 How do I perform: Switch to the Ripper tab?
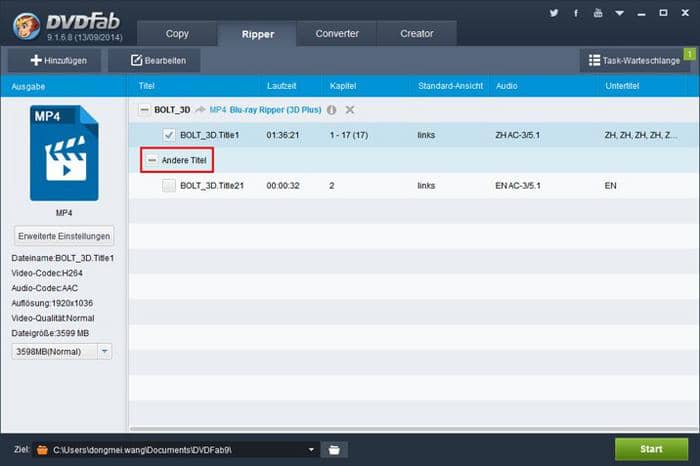pos(258,34)
